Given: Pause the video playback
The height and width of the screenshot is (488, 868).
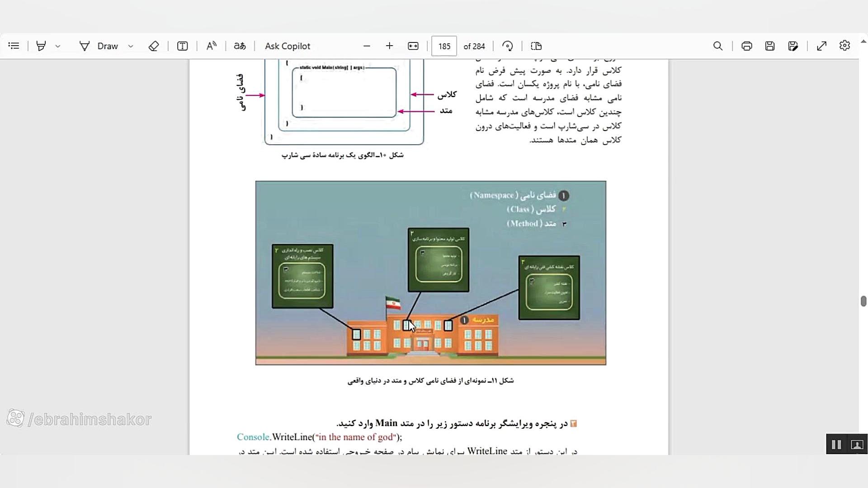Looking at the screenshot, I should point(836,445).
